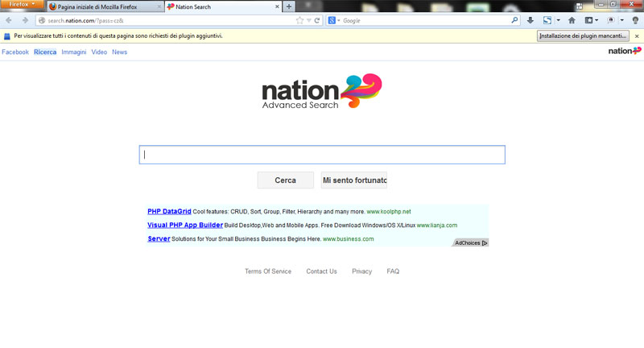Dismiss the plugin notification bar
Image resolution: width=644 pixels, height=348 pixels.
(637, 36)
